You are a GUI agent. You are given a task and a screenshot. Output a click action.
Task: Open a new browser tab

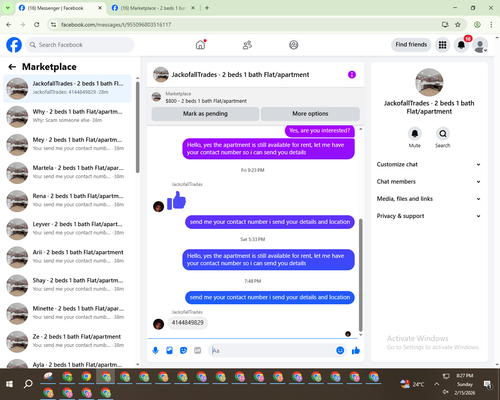pyautogui.click(x=207, y=8)
